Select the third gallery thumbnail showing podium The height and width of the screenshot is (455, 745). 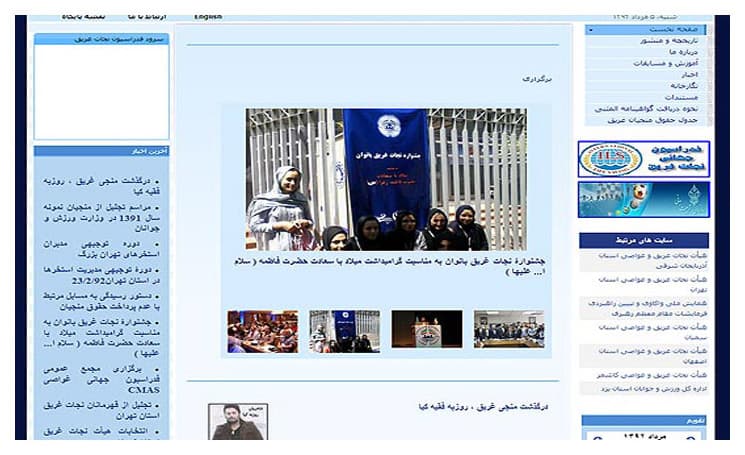[x=426, y=331]
